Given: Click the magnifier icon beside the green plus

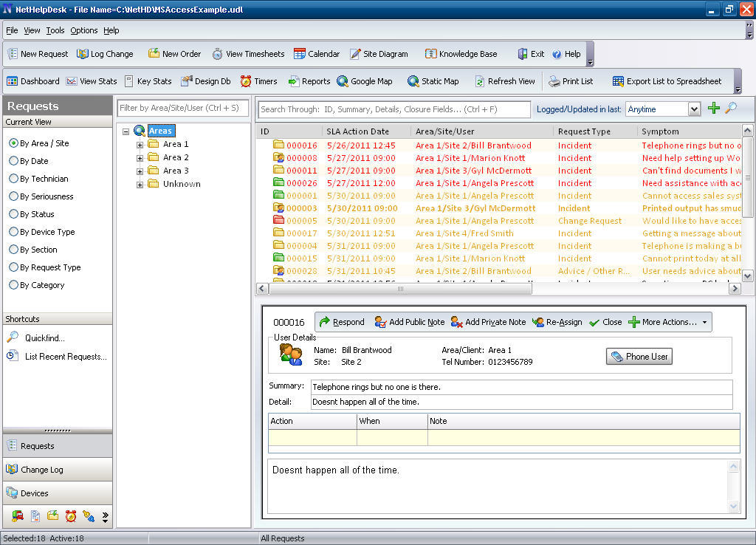Looking at the screenshot, I should click(x=731, y=108).
